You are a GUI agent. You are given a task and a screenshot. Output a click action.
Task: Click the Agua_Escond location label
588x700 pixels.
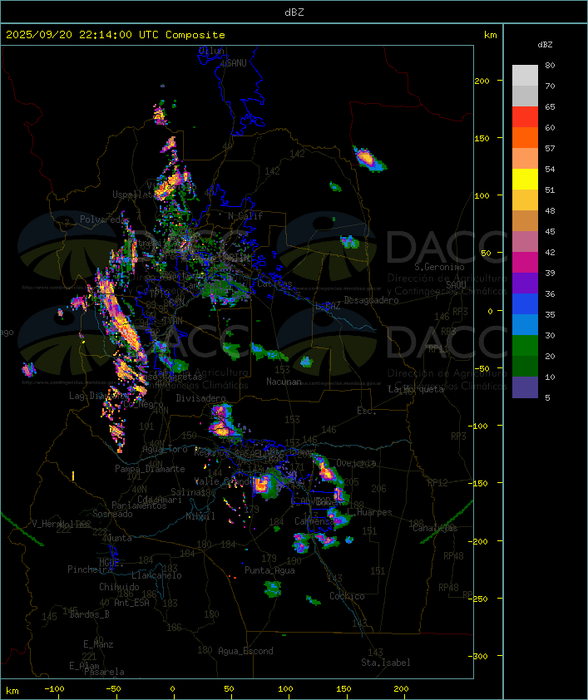(245, 651)
